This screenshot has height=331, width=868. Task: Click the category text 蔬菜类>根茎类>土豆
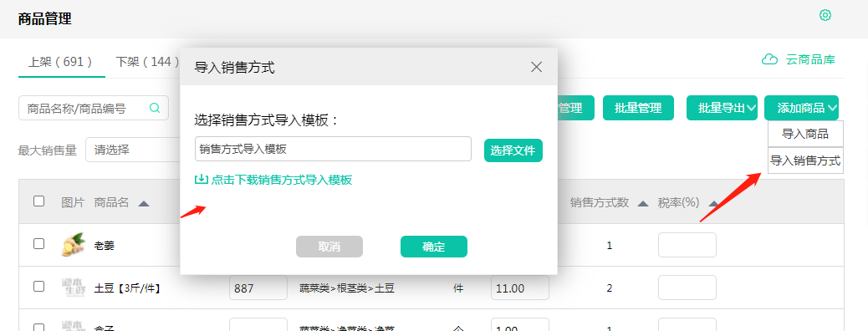347,288
